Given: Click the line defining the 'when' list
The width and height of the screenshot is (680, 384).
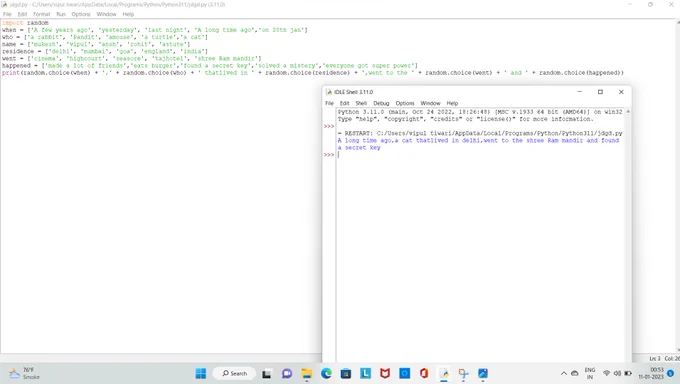Looking at the screenshot, I should point(154,30).
